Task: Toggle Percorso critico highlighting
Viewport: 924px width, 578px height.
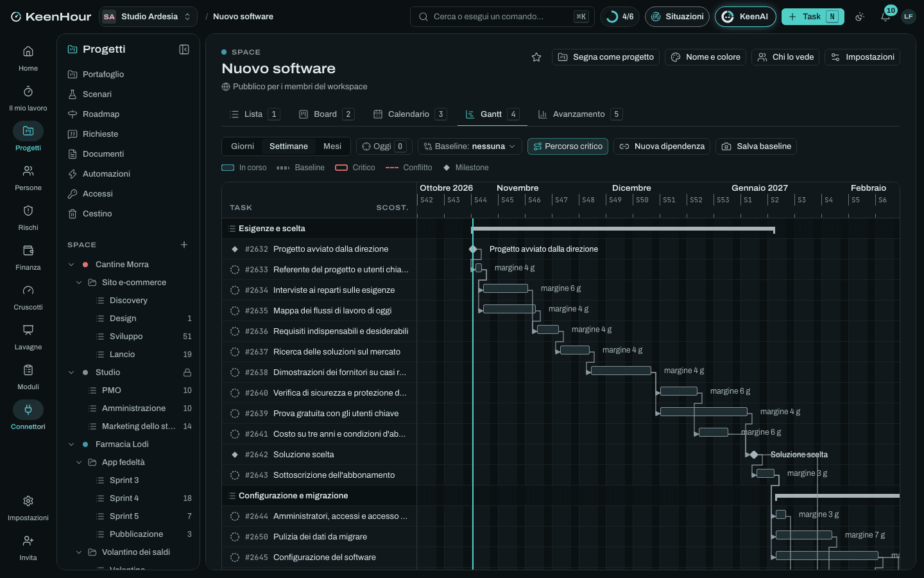Action: (568, 146)
